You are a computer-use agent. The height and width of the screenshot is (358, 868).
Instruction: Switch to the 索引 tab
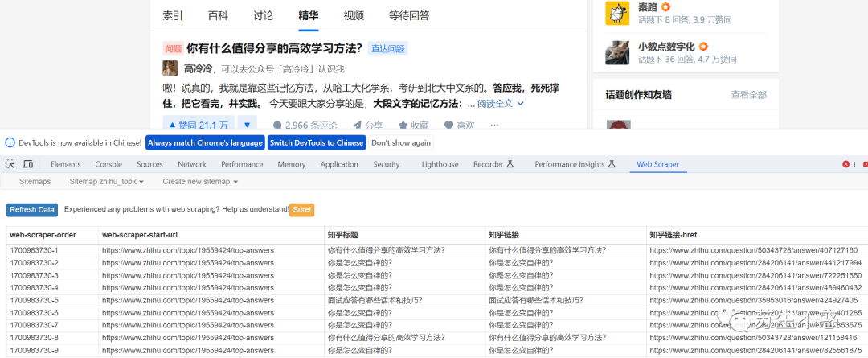(173, 15)
